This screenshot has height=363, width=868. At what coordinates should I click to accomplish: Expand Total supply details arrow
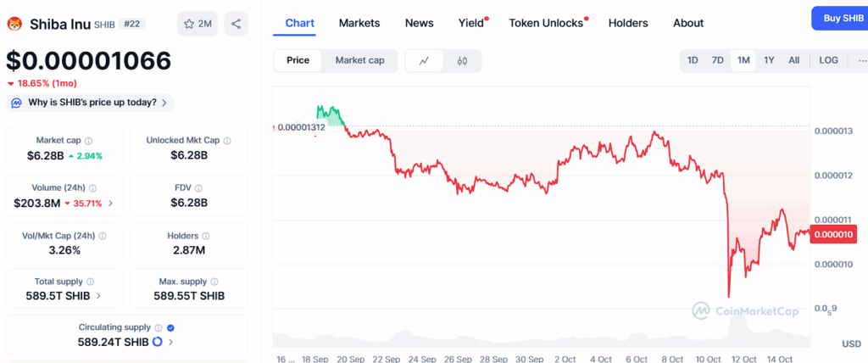coord(99,296)
